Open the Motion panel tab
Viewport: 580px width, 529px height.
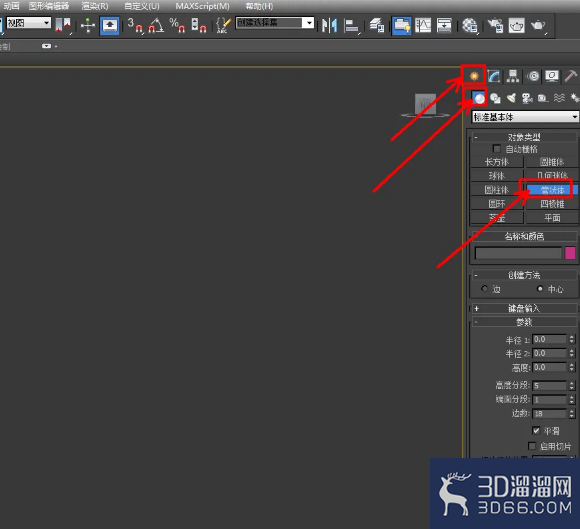pyautogui.click(x=533, y=76)
